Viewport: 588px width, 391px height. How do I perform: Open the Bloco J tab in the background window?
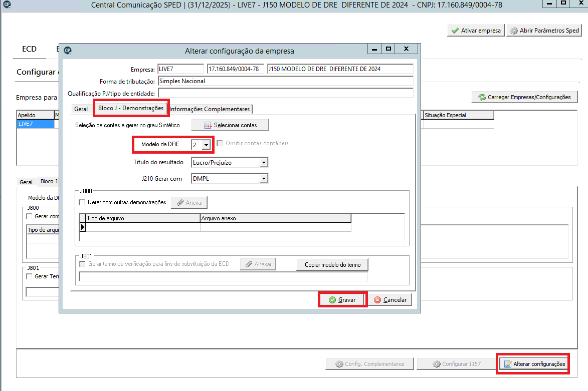tap(49, 181)
